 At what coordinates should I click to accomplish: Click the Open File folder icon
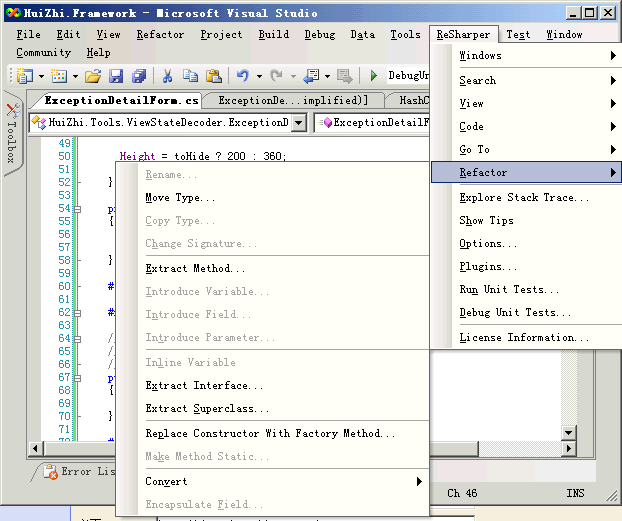point(92,76)
